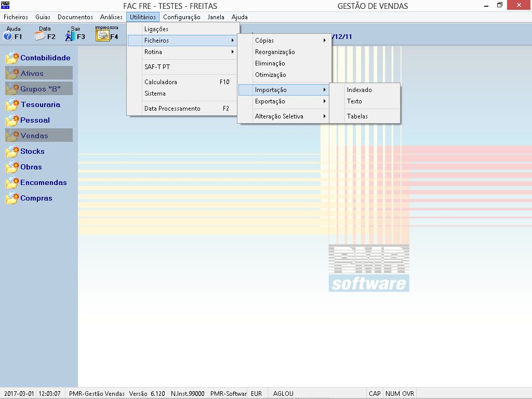This screenshot has height=399, width=532.
Task: Open the Ficheiros menu in menu bar
Action: click(x=16, y=17)
